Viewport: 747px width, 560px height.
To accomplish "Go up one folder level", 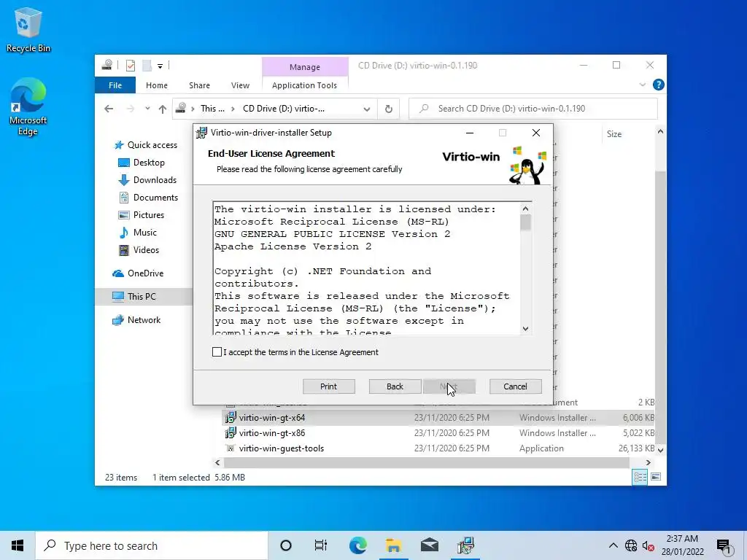I will pos(163,109).
